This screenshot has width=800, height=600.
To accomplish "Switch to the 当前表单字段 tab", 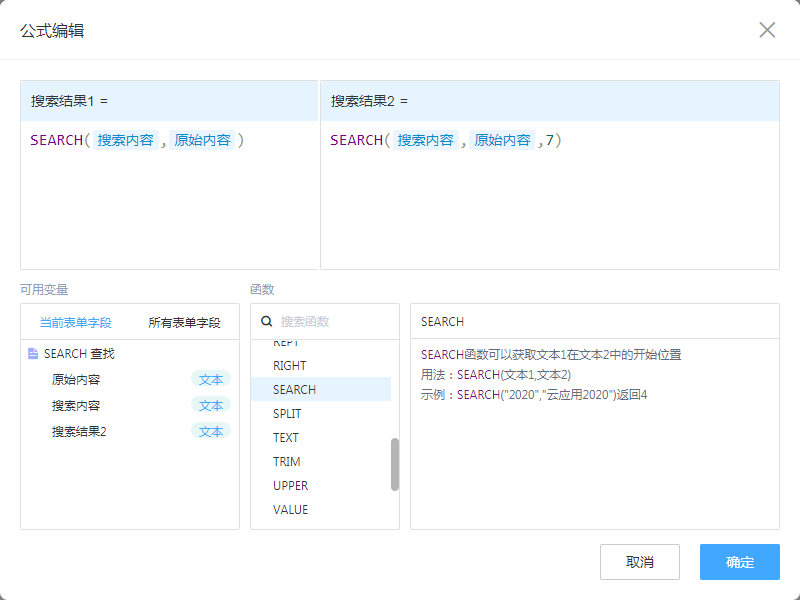I will click(75, 322).
